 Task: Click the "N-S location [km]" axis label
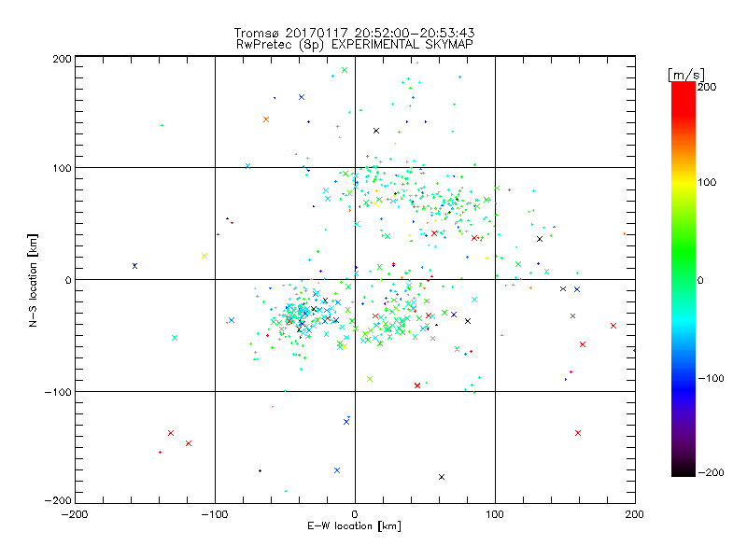pos(33,281)
